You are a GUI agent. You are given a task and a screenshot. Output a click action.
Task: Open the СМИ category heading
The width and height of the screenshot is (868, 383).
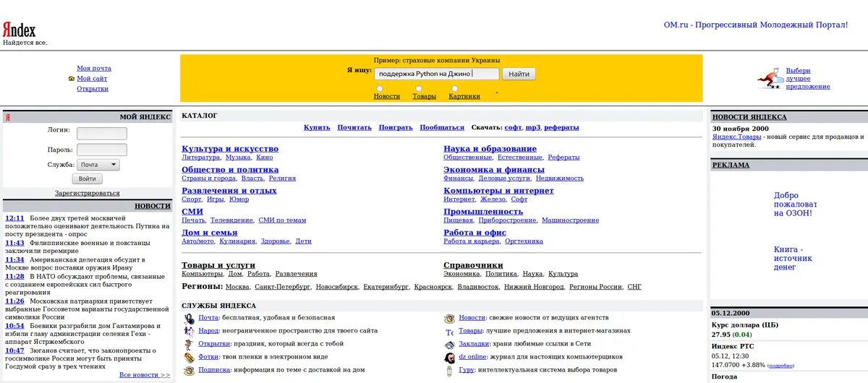[x=192, y=212]
